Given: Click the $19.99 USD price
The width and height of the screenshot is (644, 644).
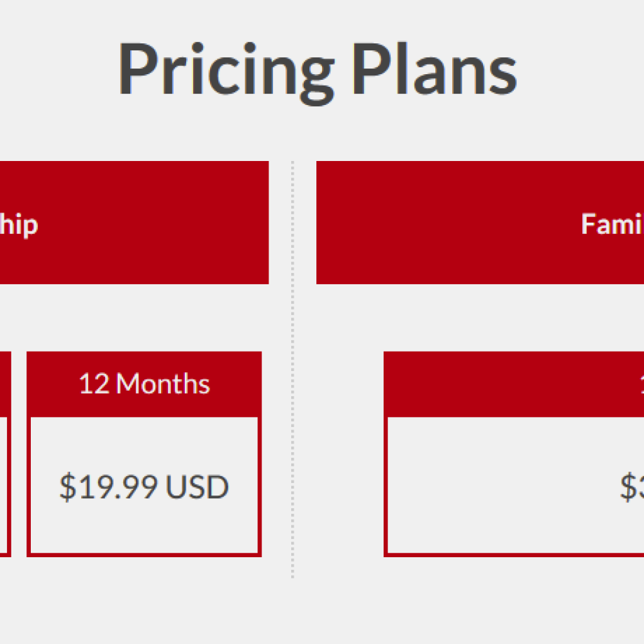Looking at the screenshot, I should click(144, 487).
